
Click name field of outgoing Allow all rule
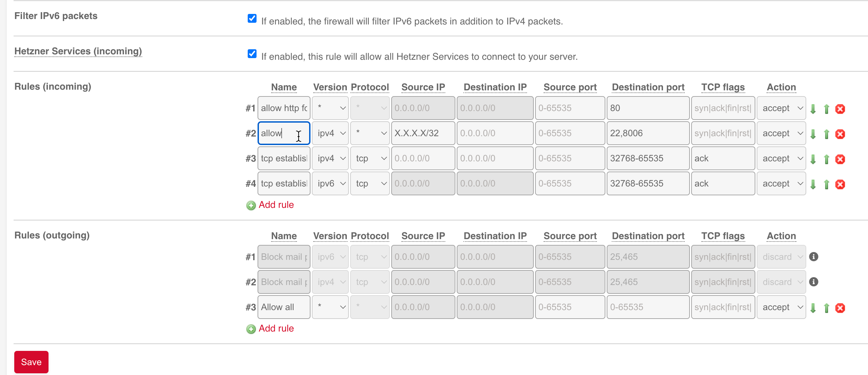[x=284, y=307]
